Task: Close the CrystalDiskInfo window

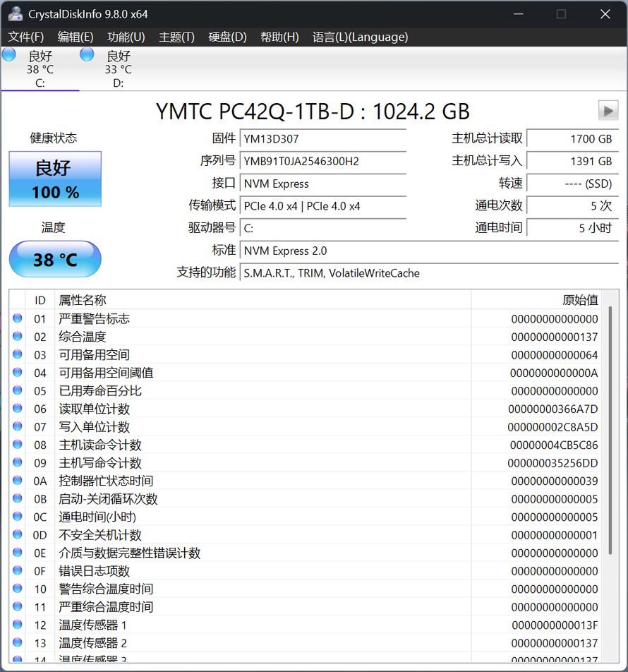Action: click(x=605, y=14)
